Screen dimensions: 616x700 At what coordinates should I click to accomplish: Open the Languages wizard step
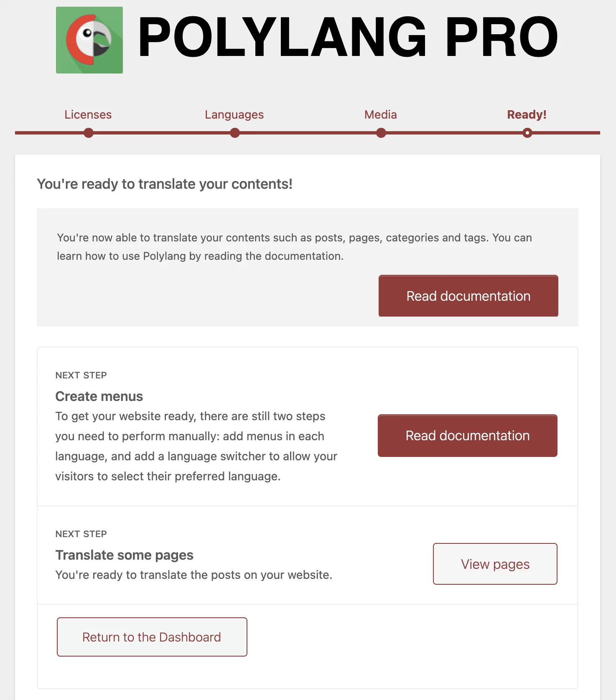coord(234,114)
